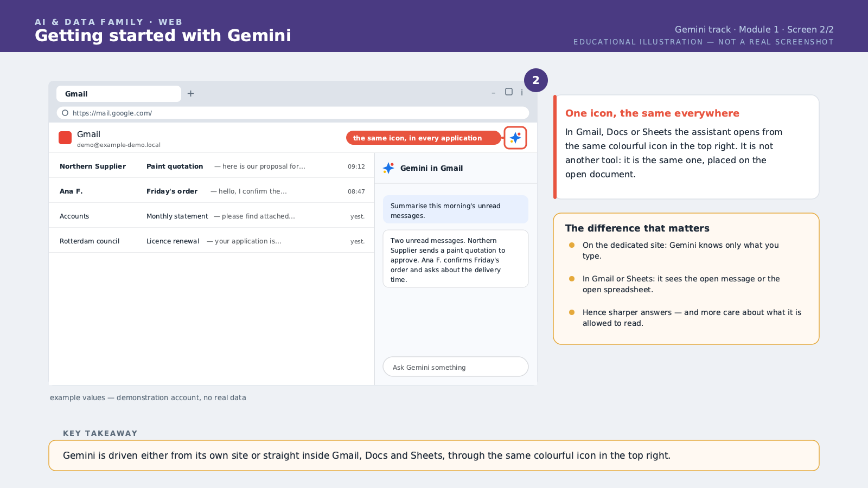Click the Gmail app name in header
868x488 pixels.
88,134
